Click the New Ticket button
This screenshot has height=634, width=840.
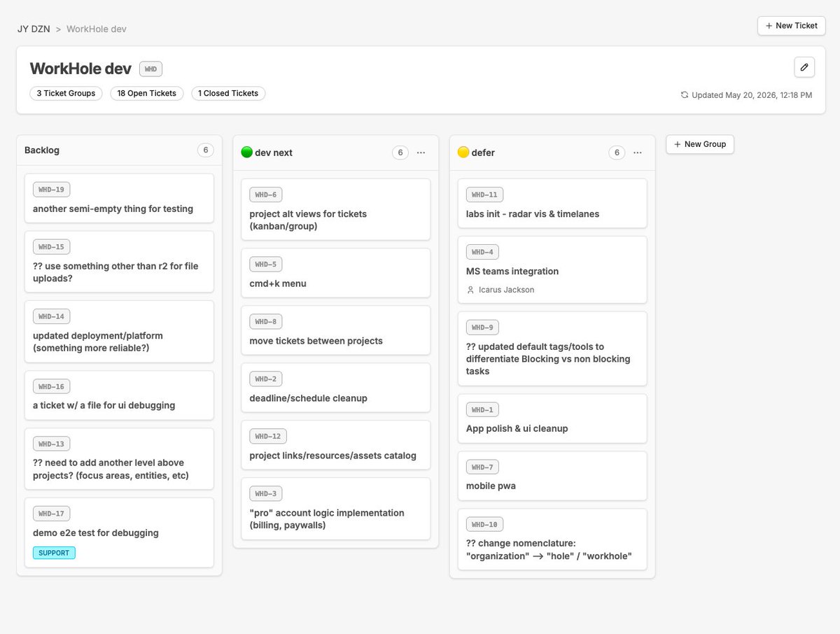click(792, 25)
